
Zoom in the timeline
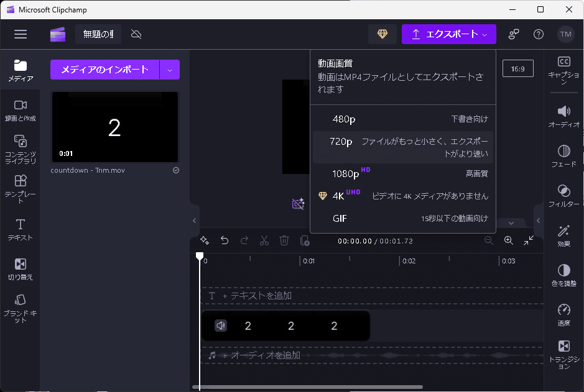(x=508, y=240)
